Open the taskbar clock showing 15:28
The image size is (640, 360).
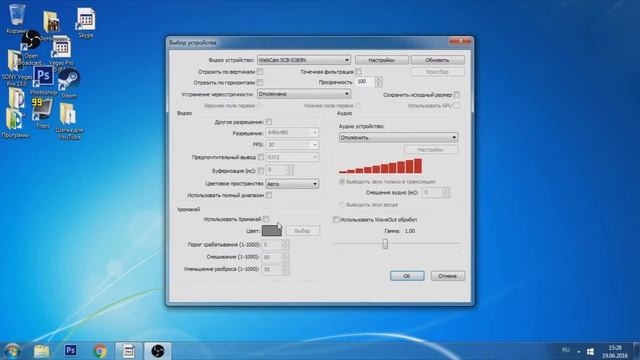[x=615, y=351]
